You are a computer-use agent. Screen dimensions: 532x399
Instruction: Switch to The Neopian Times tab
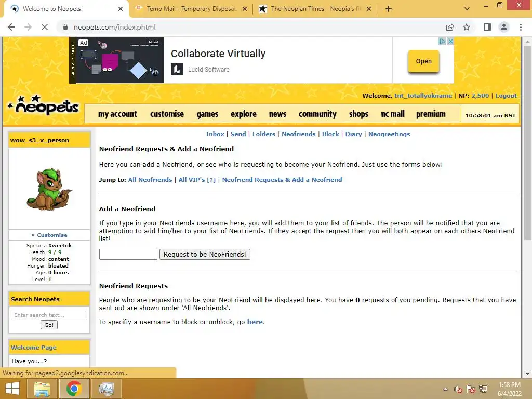point(315,9)
